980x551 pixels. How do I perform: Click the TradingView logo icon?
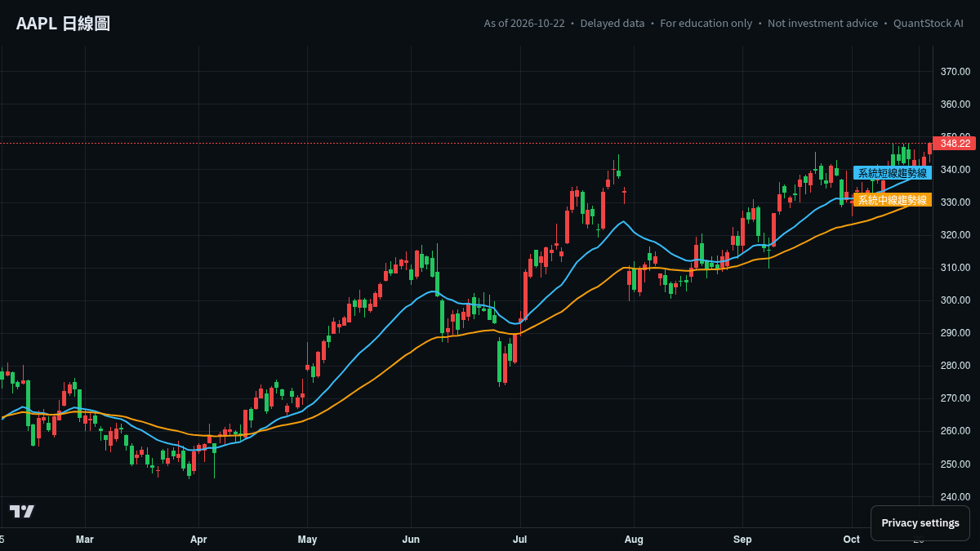22,511
